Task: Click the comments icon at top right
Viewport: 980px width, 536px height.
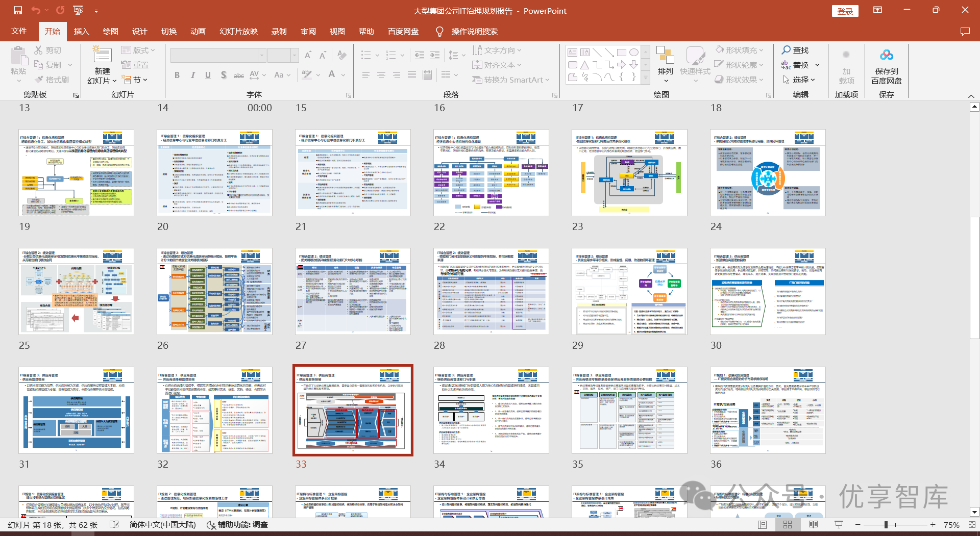Action: (x=965, y=32)
